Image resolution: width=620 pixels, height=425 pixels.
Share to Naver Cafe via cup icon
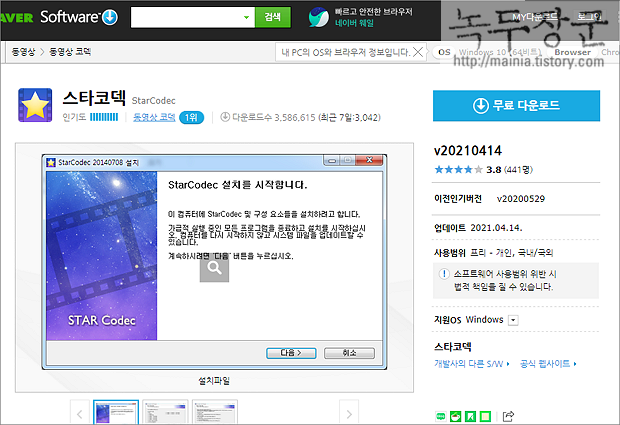click(456, 416)
